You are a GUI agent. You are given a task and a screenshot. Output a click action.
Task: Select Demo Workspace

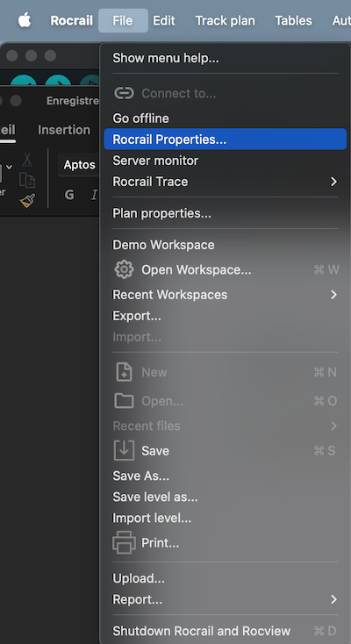pos(226,245)
